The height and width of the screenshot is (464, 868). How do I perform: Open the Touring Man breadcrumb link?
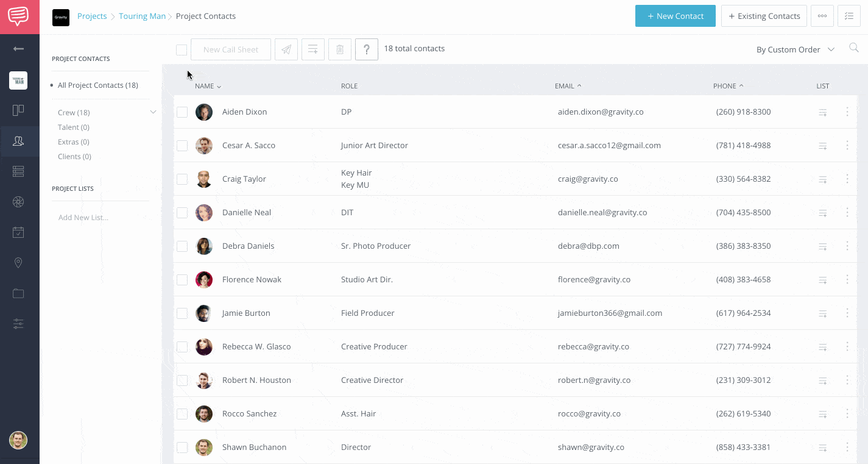tap(142, 16)
